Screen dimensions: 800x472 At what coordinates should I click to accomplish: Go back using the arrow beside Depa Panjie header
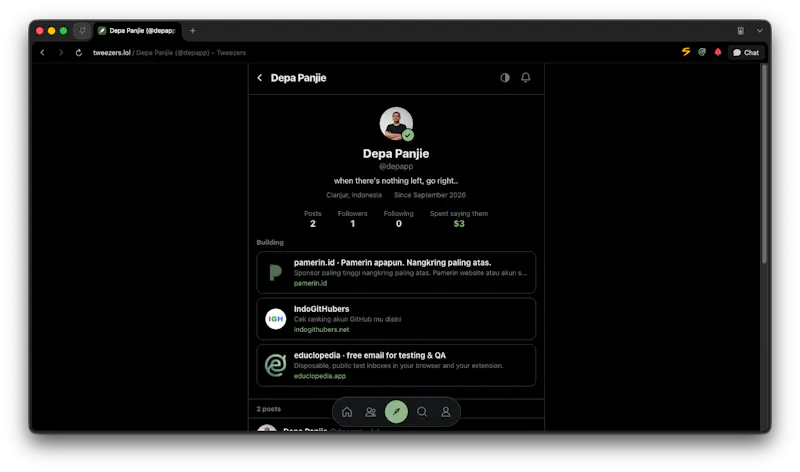[260, 78]
